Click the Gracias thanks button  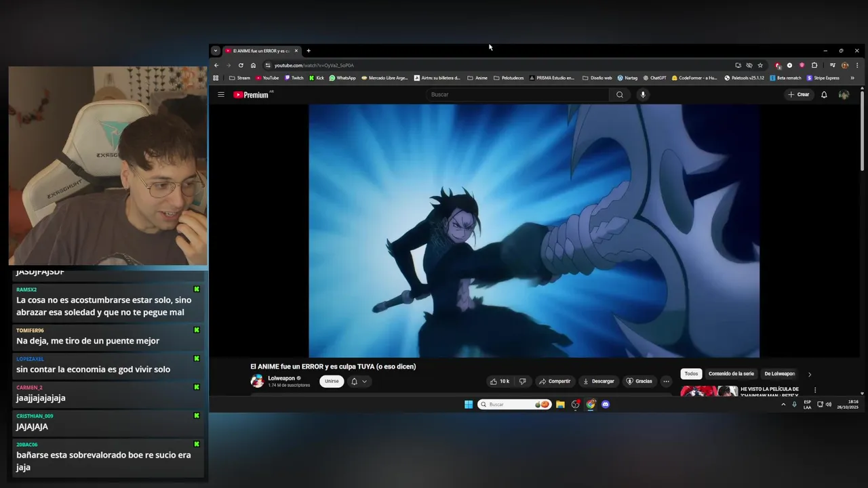tap(639, 382)
